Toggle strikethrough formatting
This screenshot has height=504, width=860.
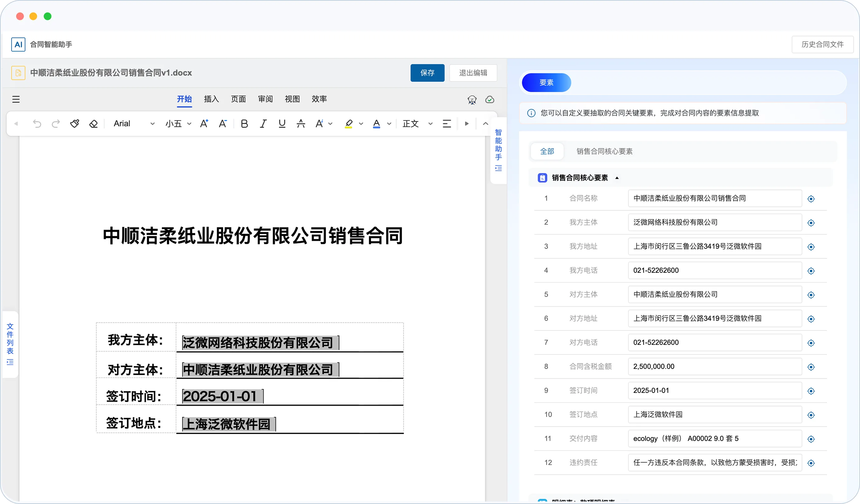(301, 124)
